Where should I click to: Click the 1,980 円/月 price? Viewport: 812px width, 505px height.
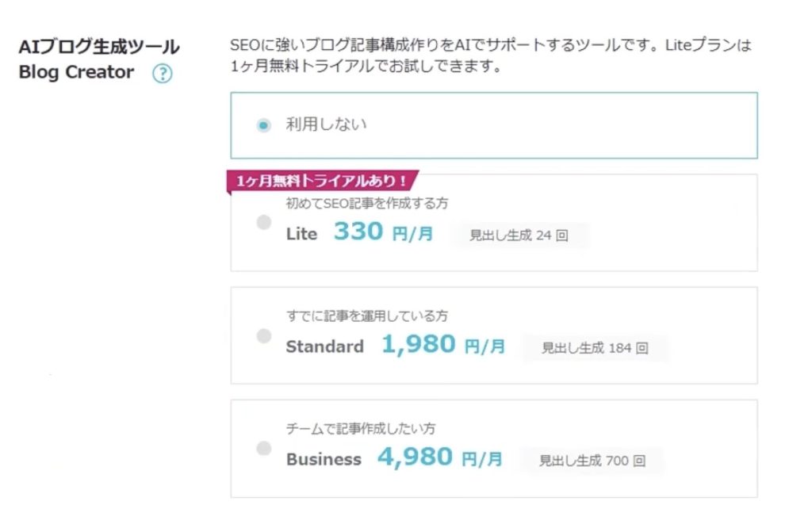coord(442,345)
